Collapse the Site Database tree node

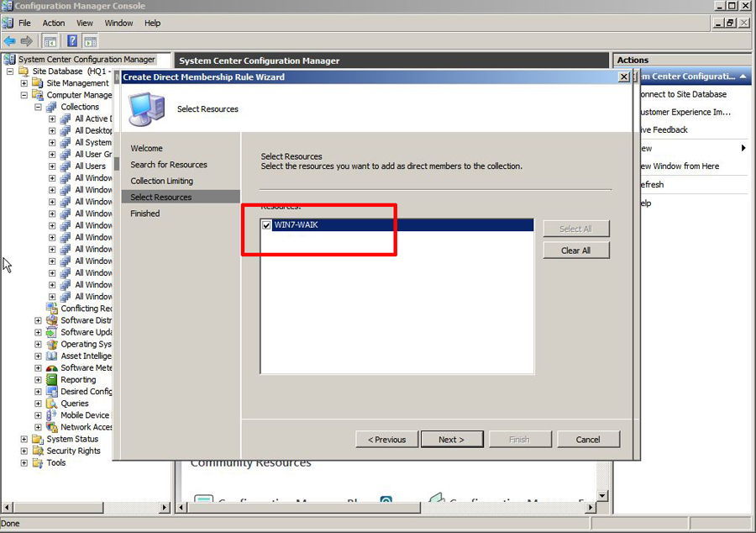click(x=9, y=71)
